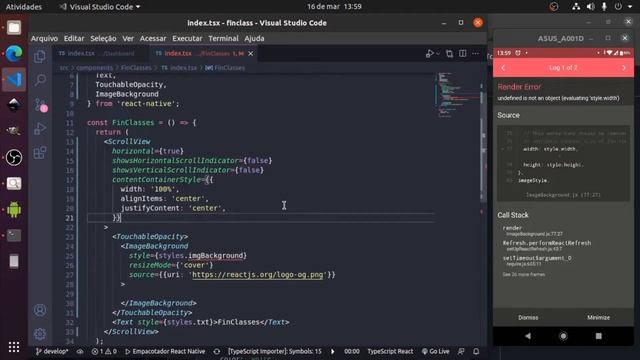640x360 pixels.
Task: Open the Manage gear in activity bar
Action: (40, 334)
